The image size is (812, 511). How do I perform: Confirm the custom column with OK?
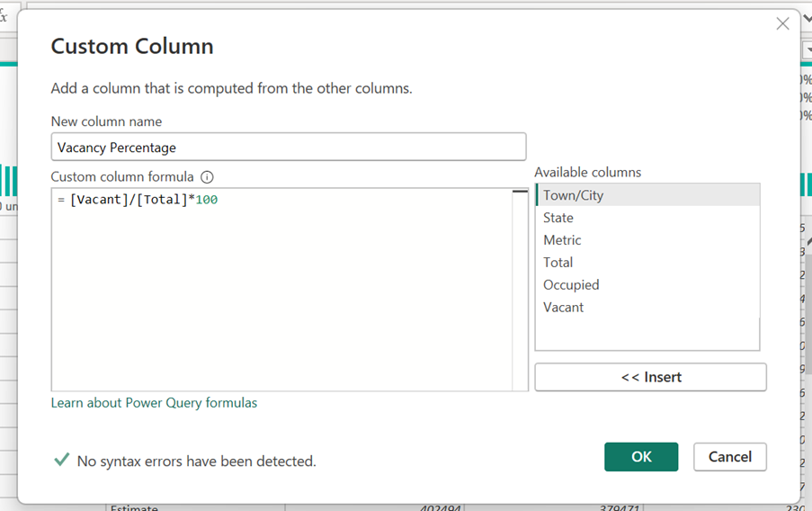[641, 457]
